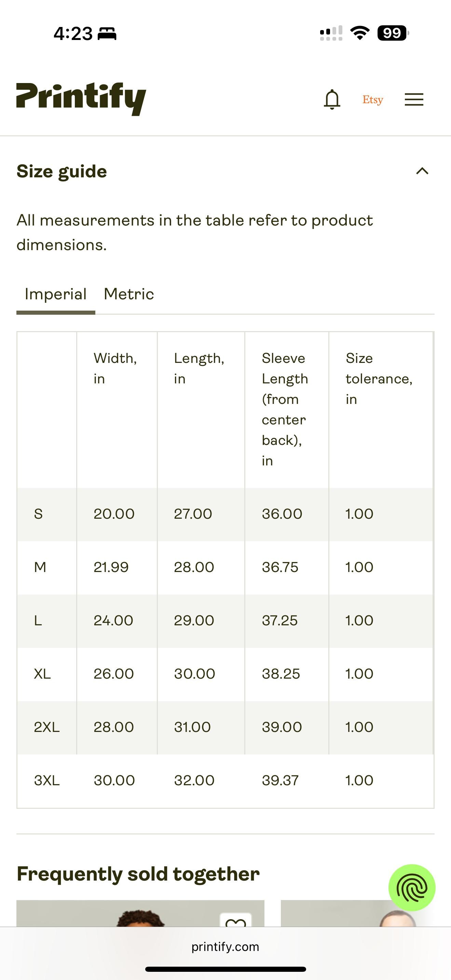Image resolution: width=451 pixels, height=980 pixels.
Task: Tap the battery indicator showing 99
Action: pyautogui.click(x=393, y=33)
